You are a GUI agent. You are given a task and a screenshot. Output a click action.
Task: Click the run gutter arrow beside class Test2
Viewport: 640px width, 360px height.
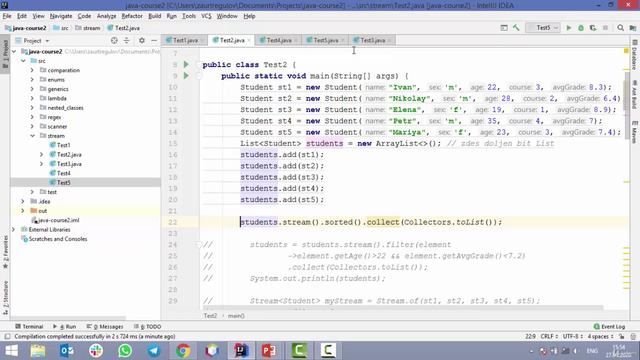(x=186, y=64)
